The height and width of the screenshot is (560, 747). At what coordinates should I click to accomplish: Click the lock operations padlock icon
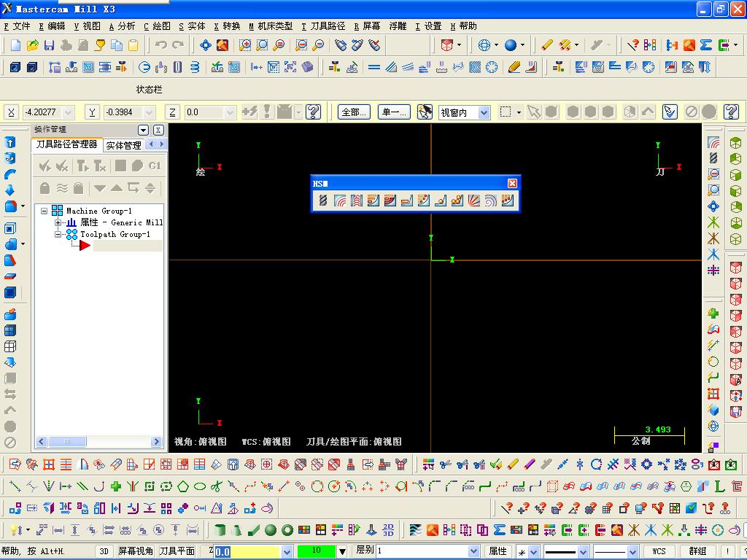44,188
